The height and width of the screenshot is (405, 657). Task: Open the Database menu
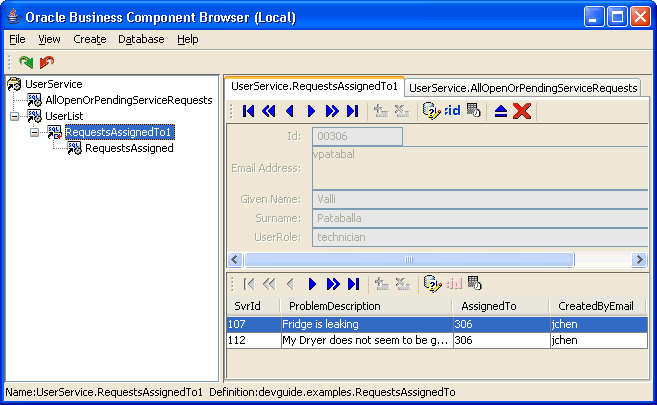click(141, 39)
